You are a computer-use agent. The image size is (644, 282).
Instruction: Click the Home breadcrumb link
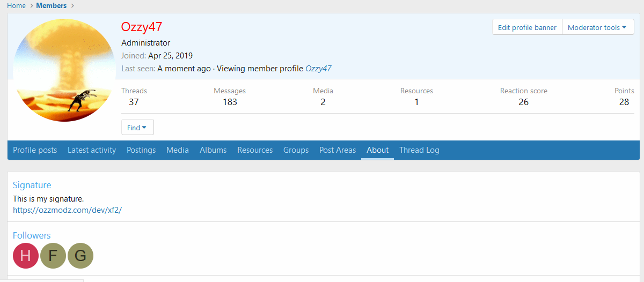16,5
